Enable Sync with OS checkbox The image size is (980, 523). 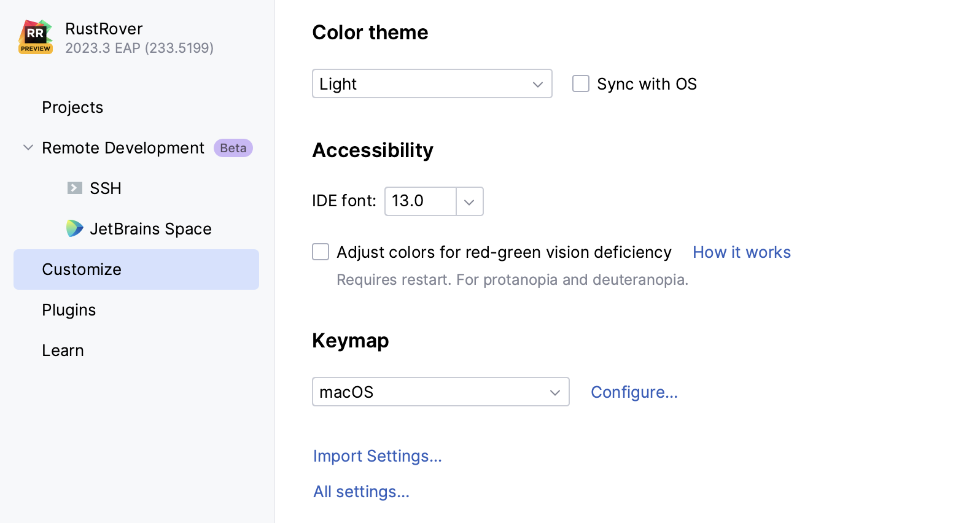click(x=581, y=83)
